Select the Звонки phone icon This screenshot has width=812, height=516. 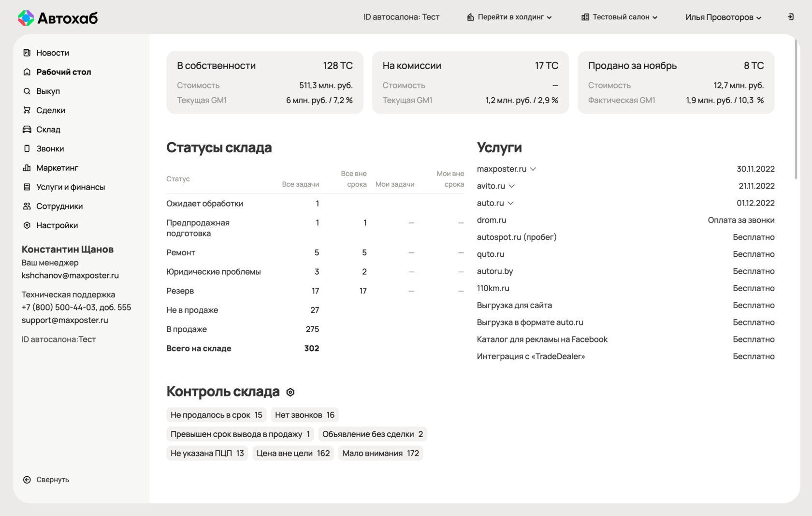(27, 148)
